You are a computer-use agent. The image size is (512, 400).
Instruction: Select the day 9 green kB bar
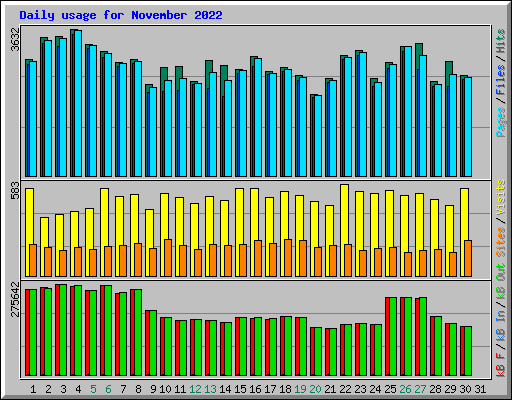[x=153, y=343]
